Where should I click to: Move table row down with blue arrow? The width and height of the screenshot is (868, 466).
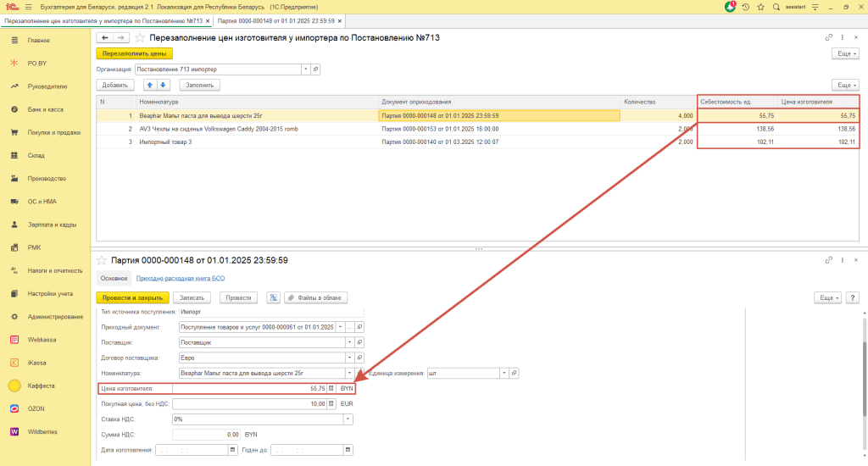coord(163,86)
